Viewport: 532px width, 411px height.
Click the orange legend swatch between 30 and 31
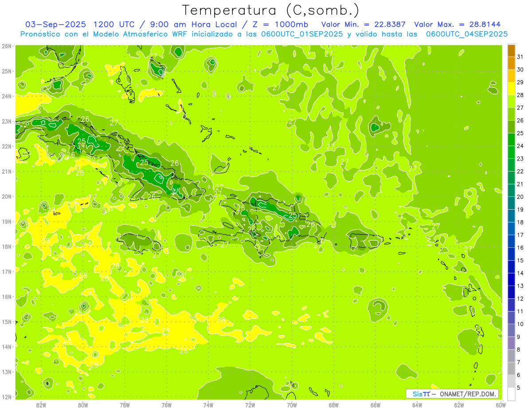pos(511,63)
